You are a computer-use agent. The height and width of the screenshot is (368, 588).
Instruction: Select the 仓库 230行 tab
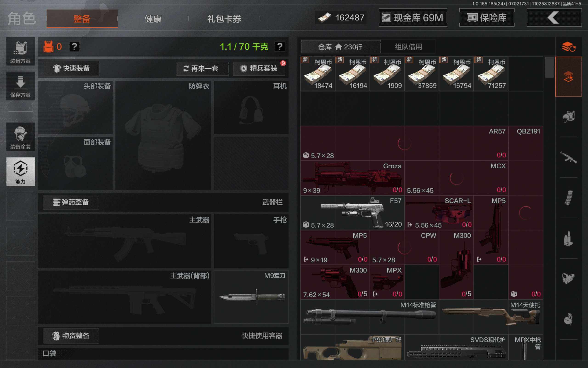pos(341,46)
